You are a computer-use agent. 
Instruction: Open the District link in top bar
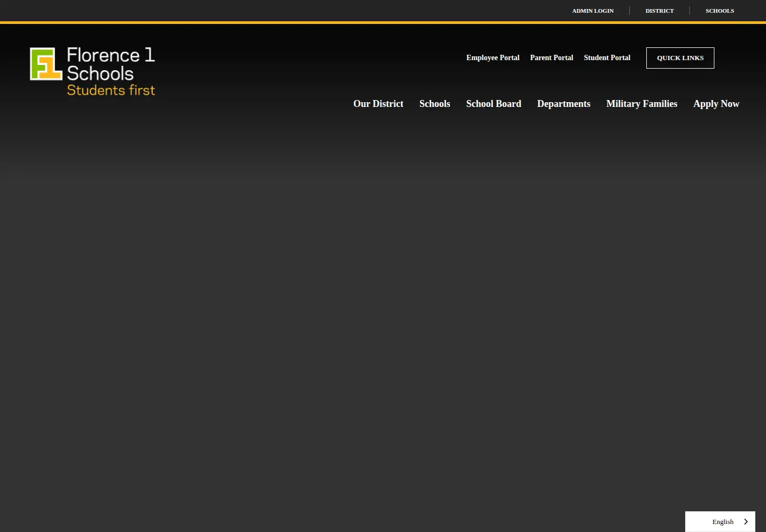pyautogui.click(x=660, y=11)
